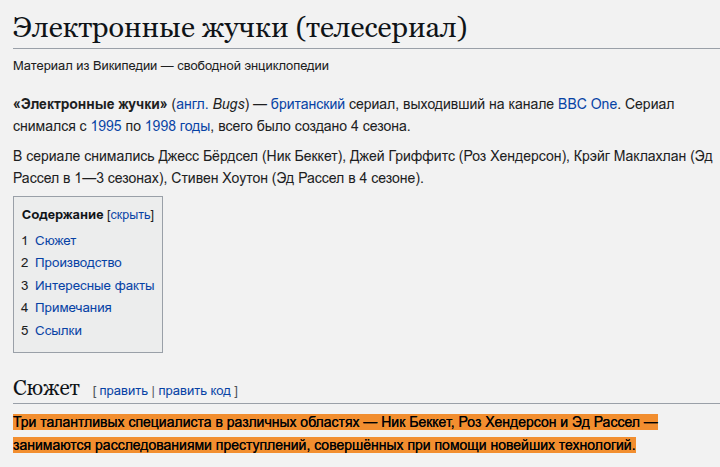Open the BBC One link
The width and height of the screenshot is (720, 467).
click(587, 104)
